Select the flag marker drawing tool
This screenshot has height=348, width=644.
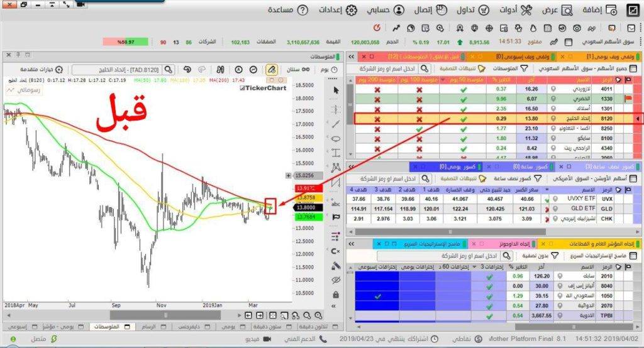[x=336, y=217]
